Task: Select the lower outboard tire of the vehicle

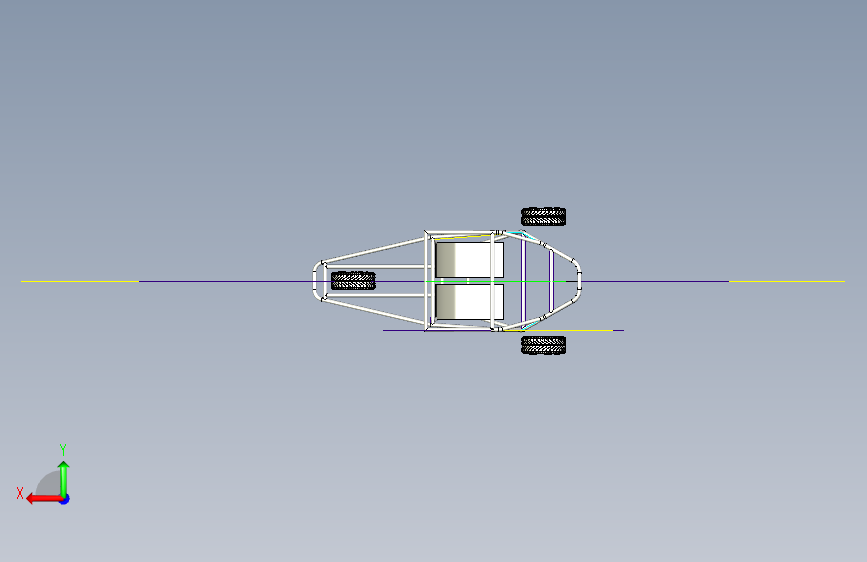Action: point(544,345)
